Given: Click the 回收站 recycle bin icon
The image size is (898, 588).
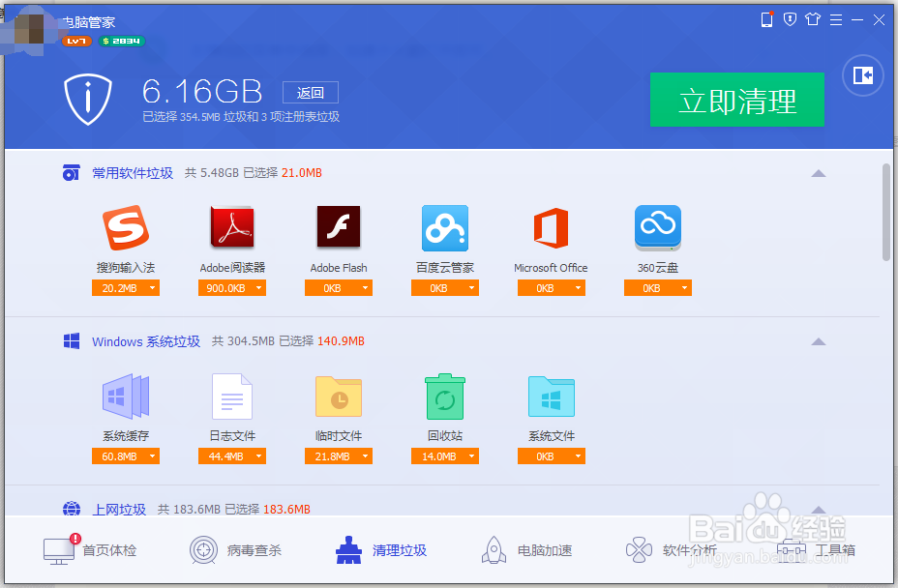Looking at the screenshot, I should (x=445, y=397).
